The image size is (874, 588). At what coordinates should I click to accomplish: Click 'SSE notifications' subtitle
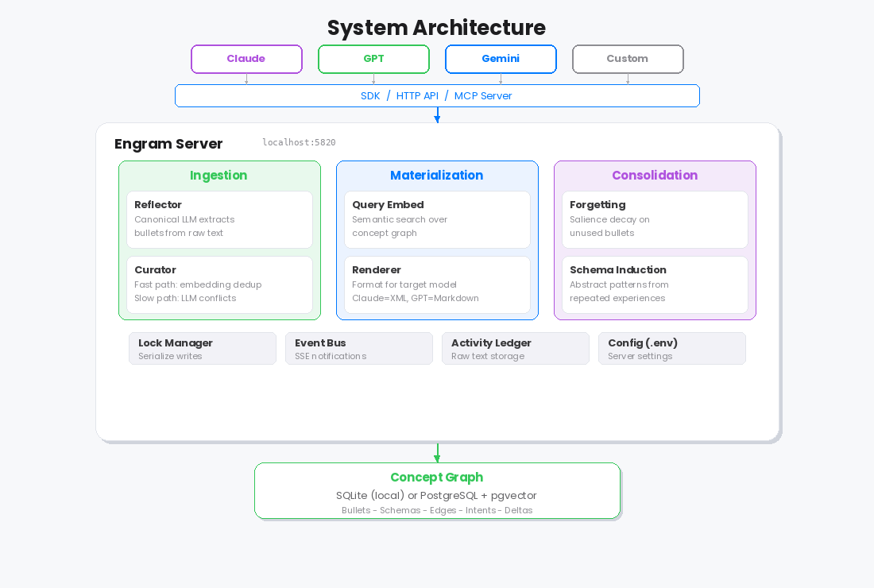331,356
